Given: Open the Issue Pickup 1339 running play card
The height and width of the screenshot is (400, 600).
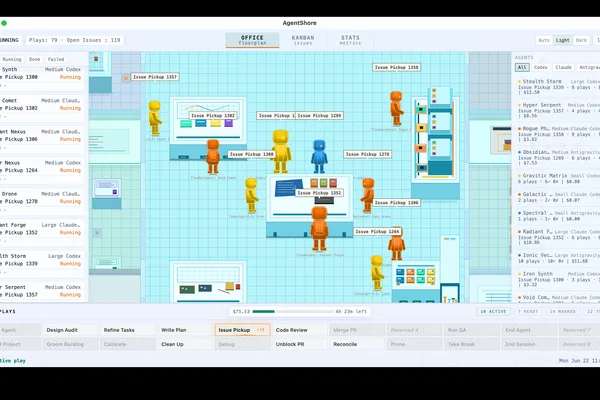Looking at the screenshot, I should 42,263.
